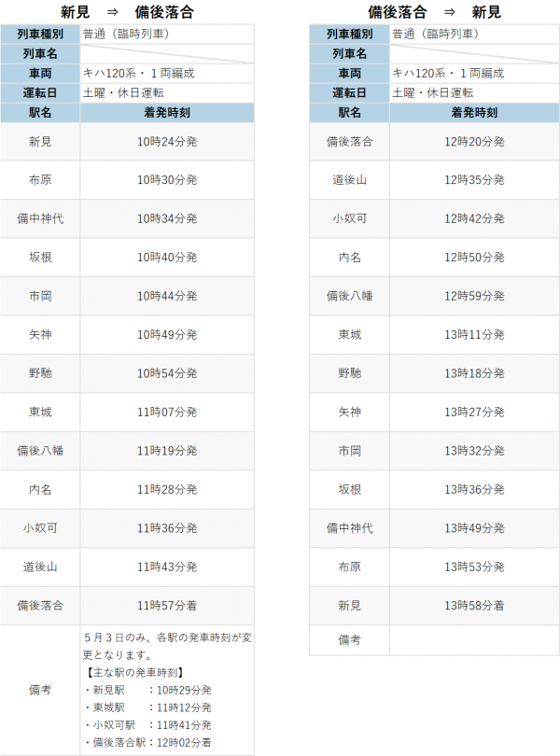Select the 13時32分発 time cell
Image resolution: width=560 pixels, height=756 pixels.
[x=474, y=451]
